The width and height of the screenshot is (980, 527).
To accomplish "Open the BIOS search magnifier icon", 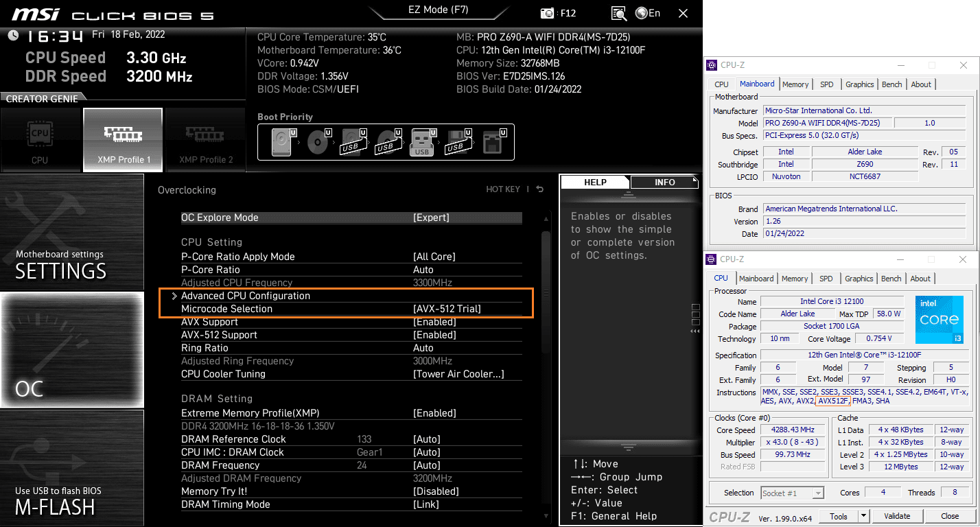I will click(x=619, y=13).
